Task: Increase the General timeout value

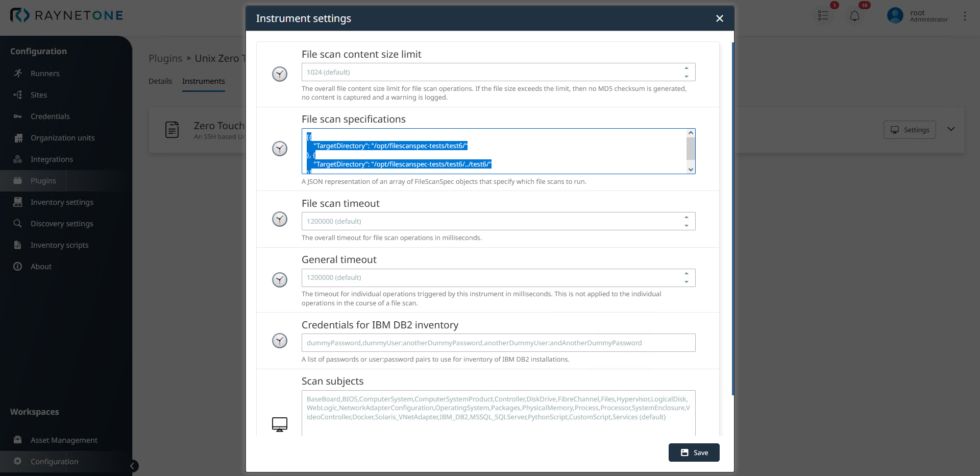Action: pyautogui.click(x=687, y=273)
